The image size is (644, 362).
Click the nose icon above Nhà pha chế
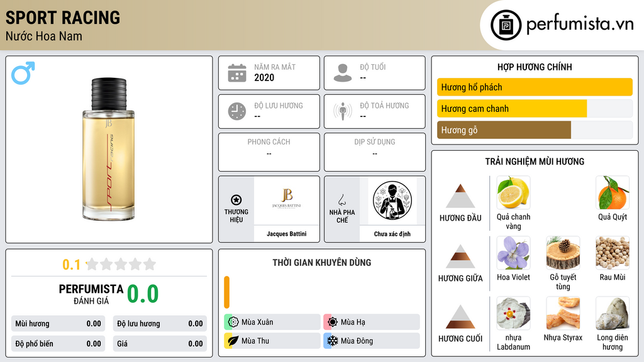tap(341, 200)
